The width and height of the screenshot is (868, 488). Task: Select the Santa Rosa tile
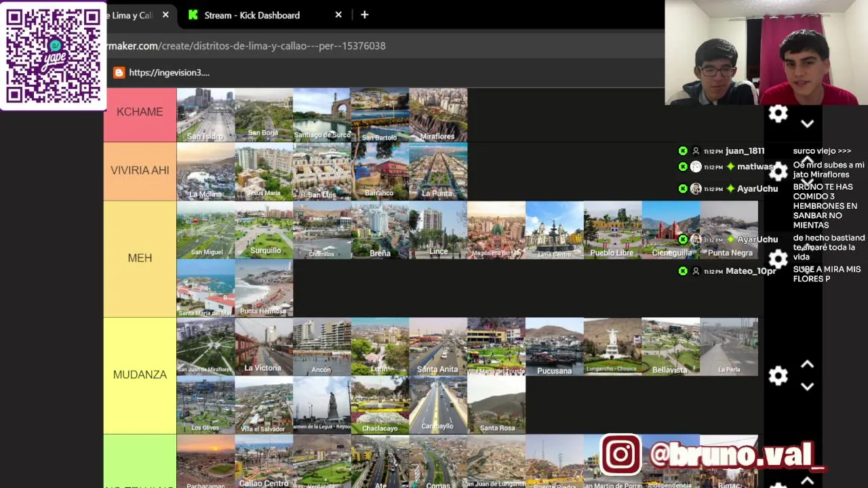[496, 405]
